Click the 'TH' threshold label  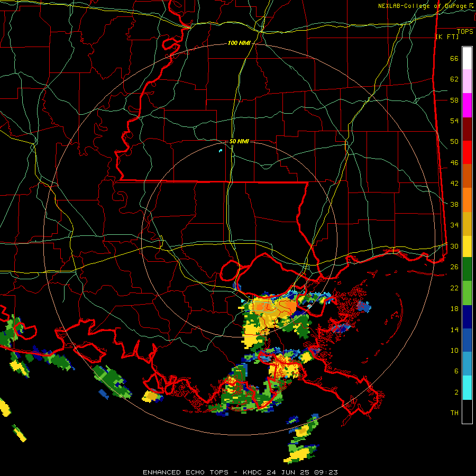[x=454, y=413]
